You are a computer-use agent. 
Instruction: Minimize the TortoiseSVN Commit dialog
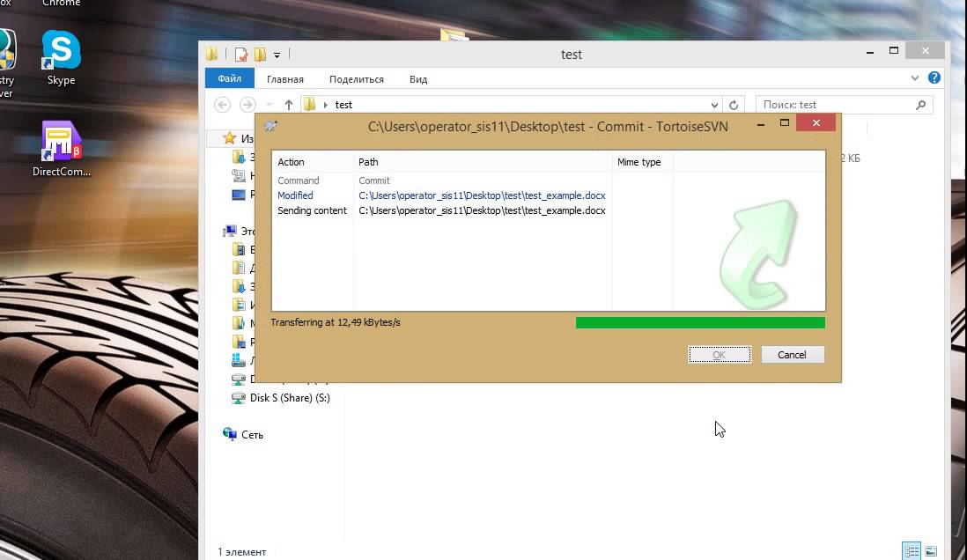761,124
